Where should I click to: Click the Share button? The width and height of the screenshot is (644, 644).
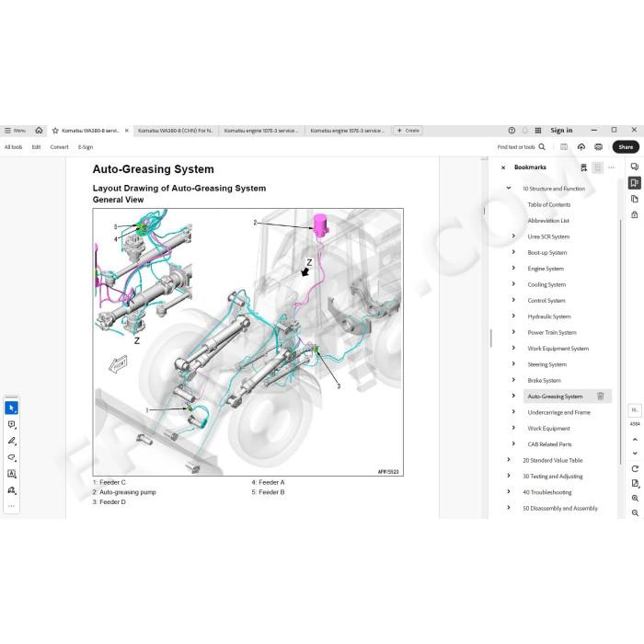pos(626,147)
